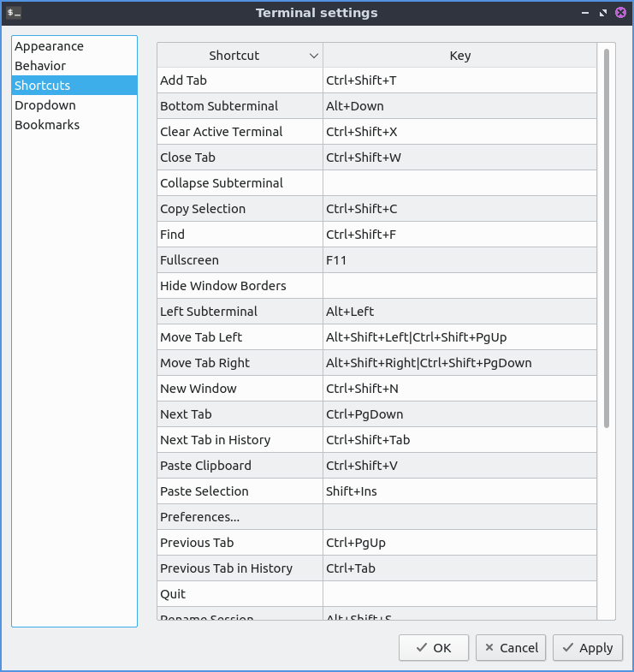Click the Shortcut column sort arrow
This screenshot has height=672, width=634.
click(313, 56)
